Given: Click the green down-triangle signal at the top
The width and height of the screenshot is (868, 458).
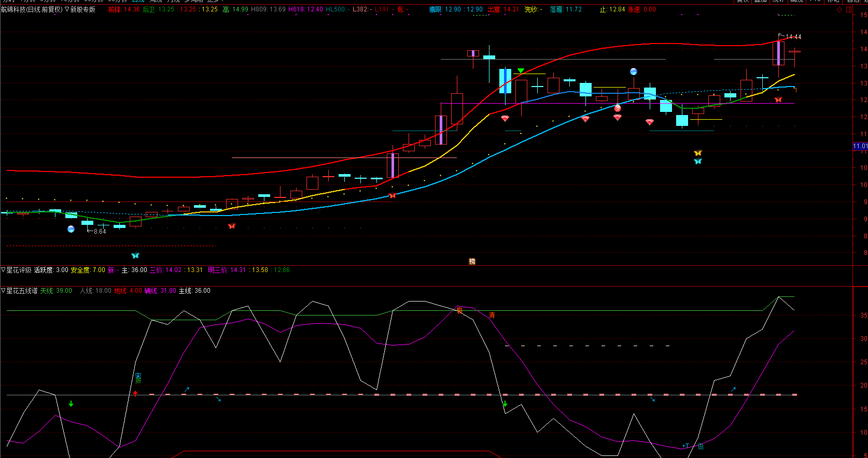Looking at the screenshot, I should (x=521, y=70).
